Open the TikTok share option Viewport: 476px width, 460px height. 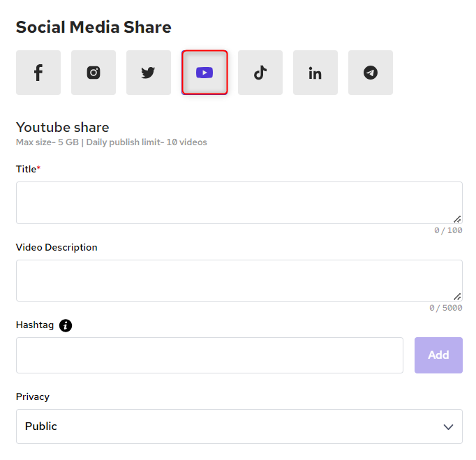tap(260, 73)
